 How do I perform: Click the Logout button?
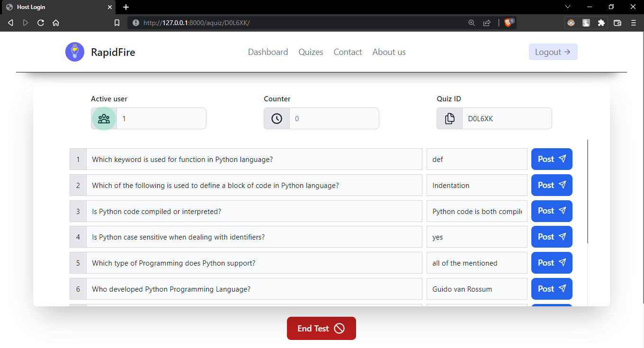click(x=553, y=52)
